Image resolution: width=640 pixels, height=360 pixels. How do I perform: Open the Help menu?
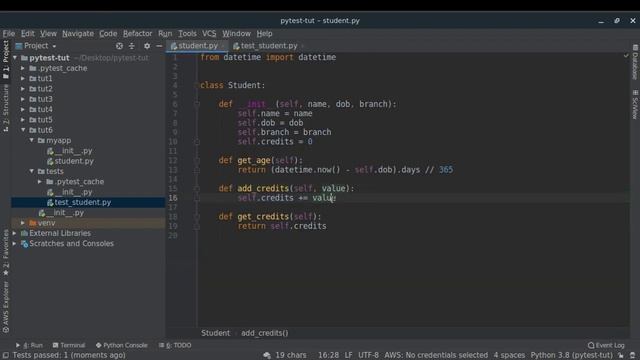(x=264, y=33)
